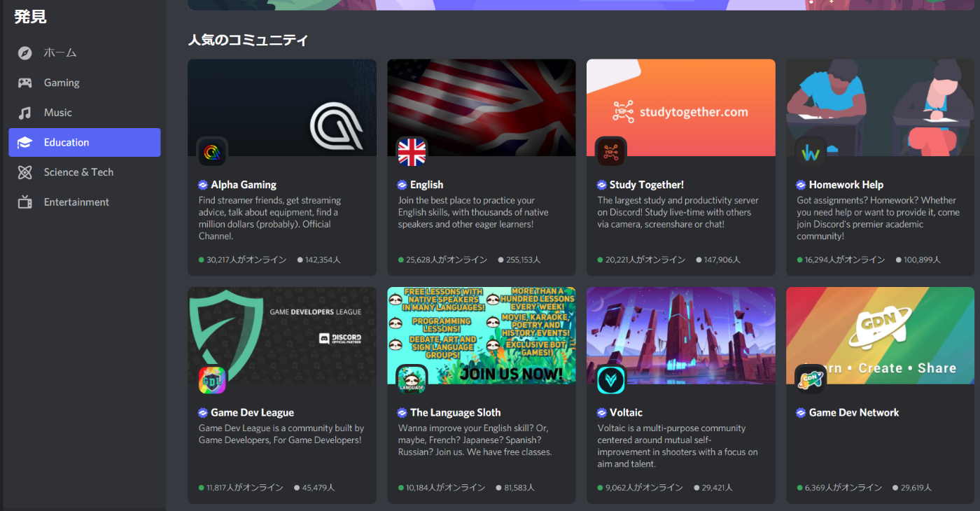
Task: Select the Education category
Action: click(x=85, y=143)
